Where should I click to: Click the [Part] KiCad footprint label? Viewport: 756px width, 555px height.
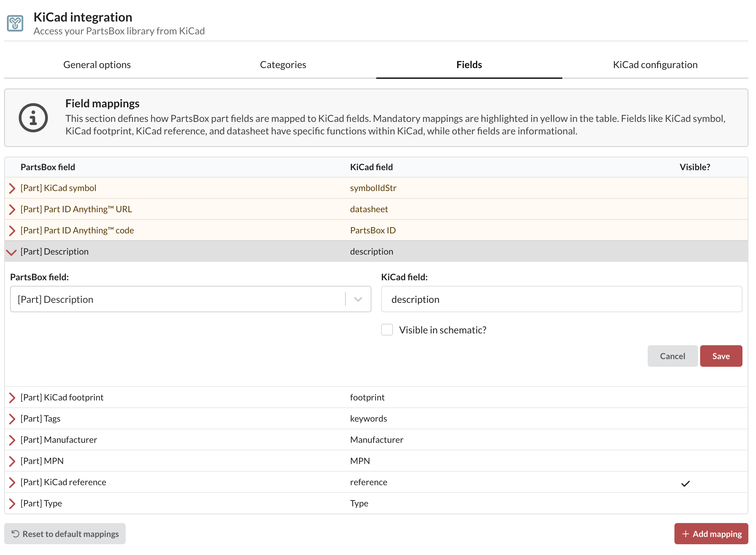point(62,397)
